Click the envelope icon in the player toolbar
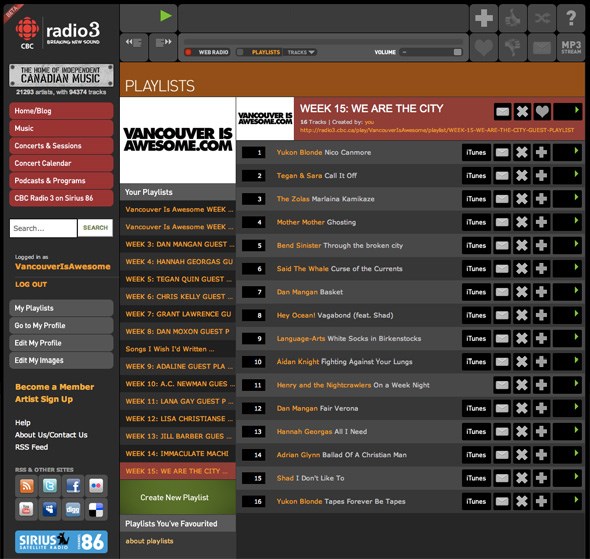Viewport: 590px width, 559px height. coord(542,47)
